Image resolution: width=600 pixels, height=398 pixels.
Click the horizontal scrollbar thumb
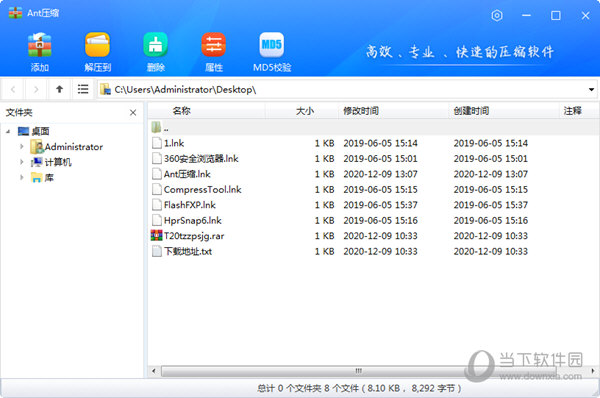tap(359, 370)
